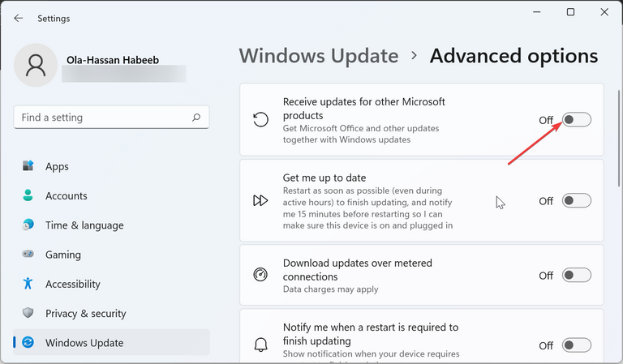Select Windows Update in the sidebar
Image resolution: width=623 pixels, height=364 pixels.
[x=111, y=342]
